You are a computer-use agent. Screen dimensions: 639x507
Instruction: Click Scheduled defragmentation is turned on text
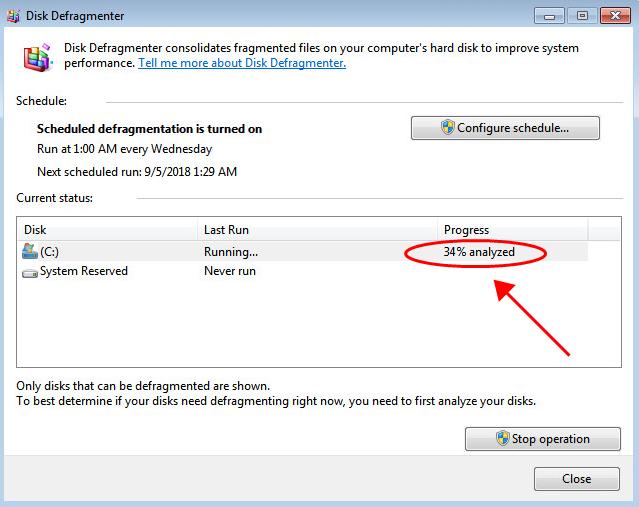pyautogui.click(x=149, y=129)
